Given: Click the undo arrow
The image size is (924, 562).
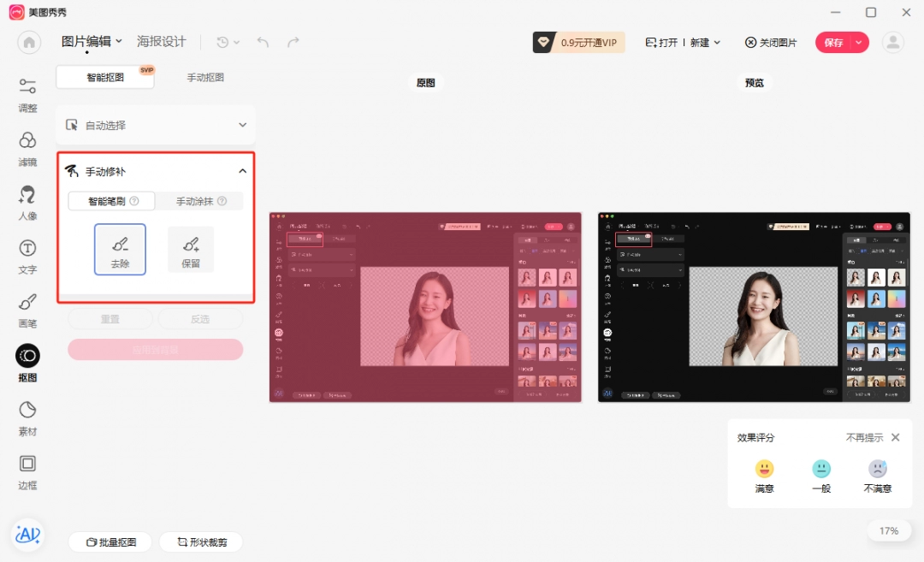Looking at the screenshot, I should click(263, 42).
